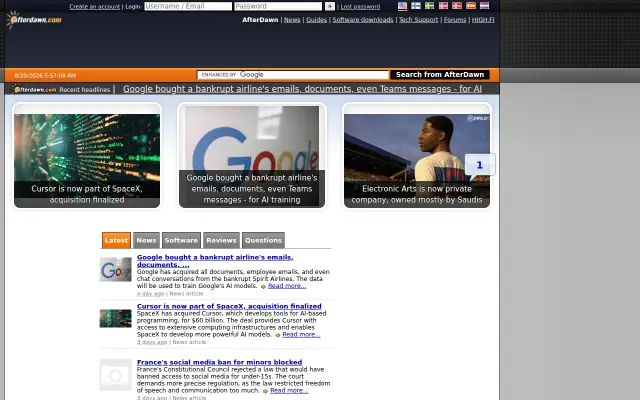Open AfterDawn in top navigation
640x400 pixels.
[x=260, y=20]
